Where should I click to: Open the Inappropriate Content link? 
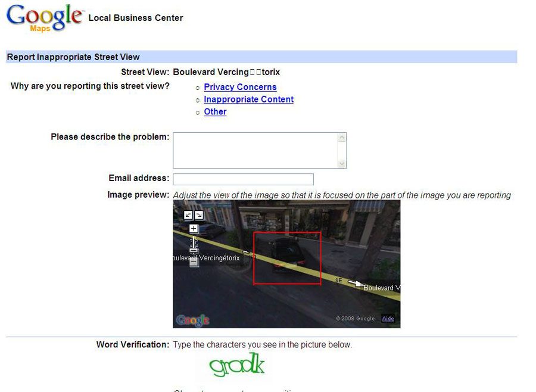248,99
